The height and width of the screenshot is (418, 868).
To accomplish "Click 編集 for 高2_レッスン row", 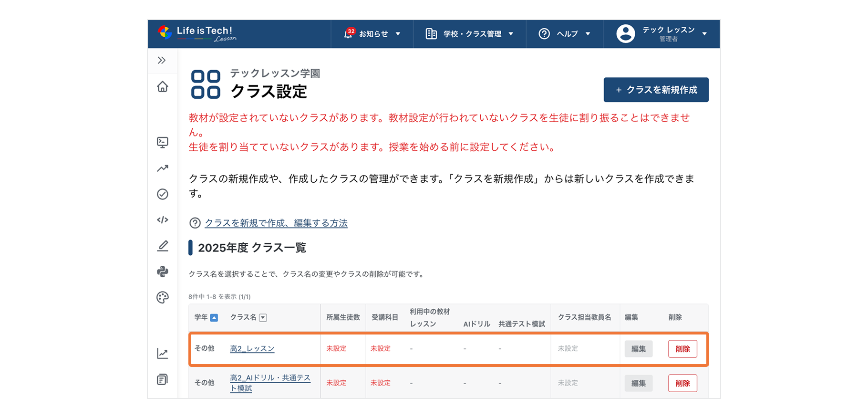I will tap(639, 349).
